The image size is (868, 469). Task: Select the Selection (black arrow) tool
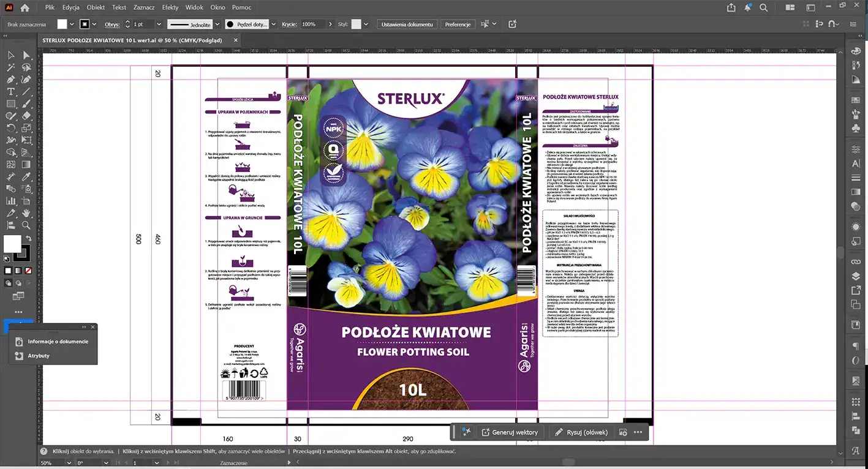(11, 55)
